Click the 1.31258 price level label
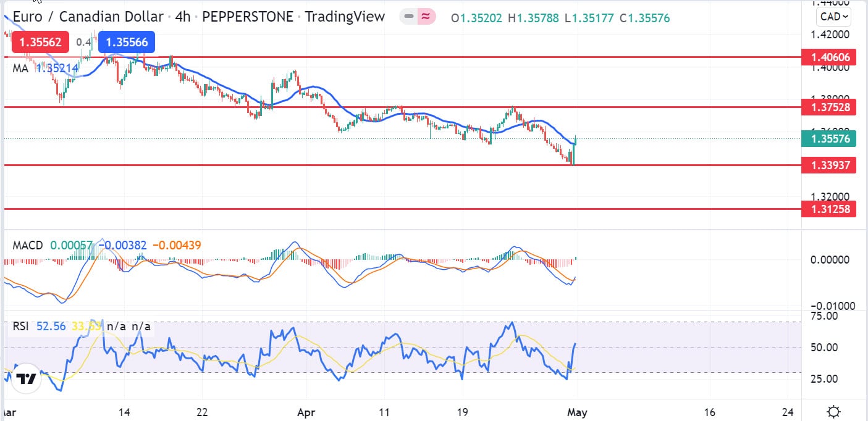 pyautogui.click(x=829, y=209)
